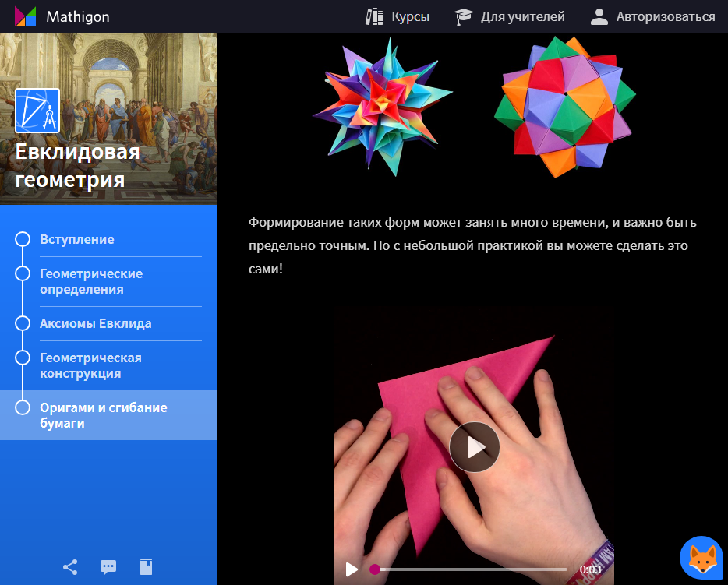Screen dimensions: 728x585
Task: Click the Авторизоваться link
Action: (x=666, y=15)
